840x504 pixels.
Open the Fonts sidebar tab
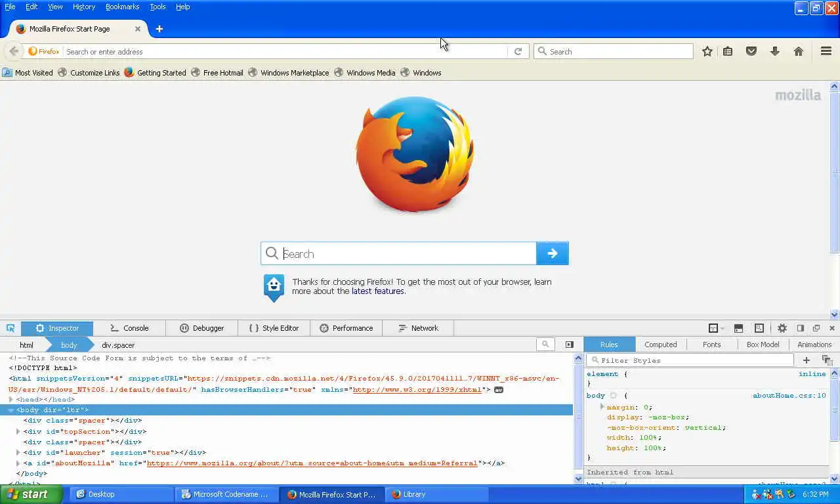[x=711, y=345]
